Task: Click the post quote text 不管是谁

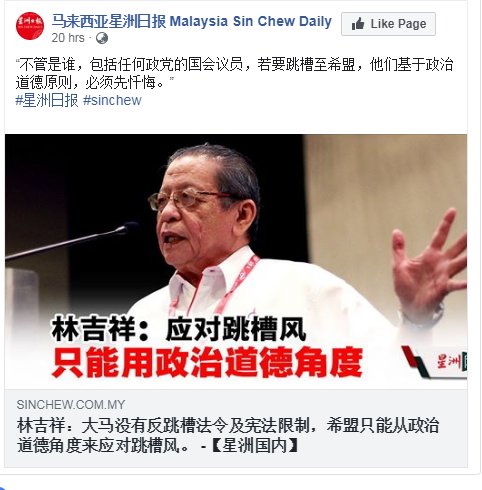Action: coord(235,65)
